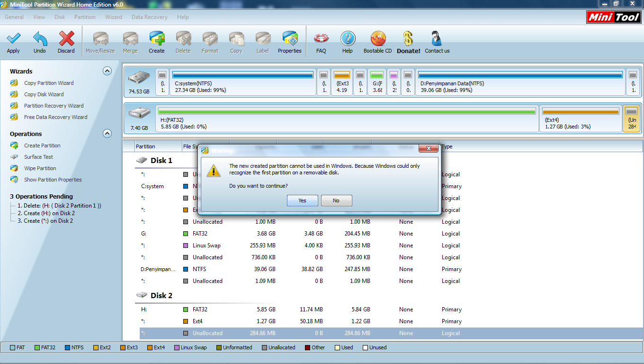The width and height of the screenshot is (644, 364).
Task: Start the Partition Recovery Wizard
Action: coord(54,106)
